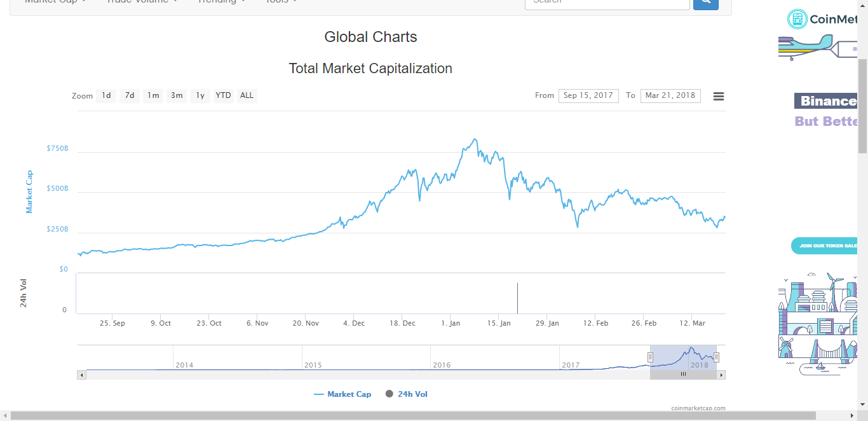Screen dimensions: 868x421
Task: Zoom the chart to YTD
Action: click(x=223, y=96)
